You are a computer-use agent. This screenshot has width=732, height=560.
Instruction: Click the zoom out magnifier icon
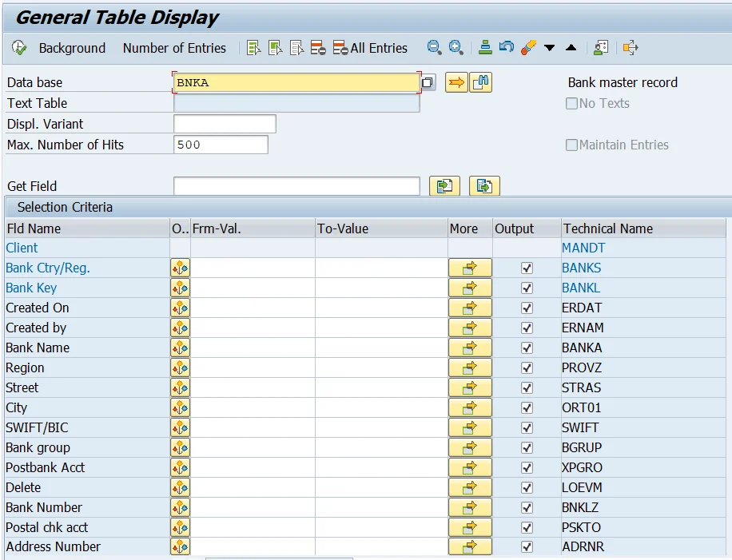click(x=434, y=48)
